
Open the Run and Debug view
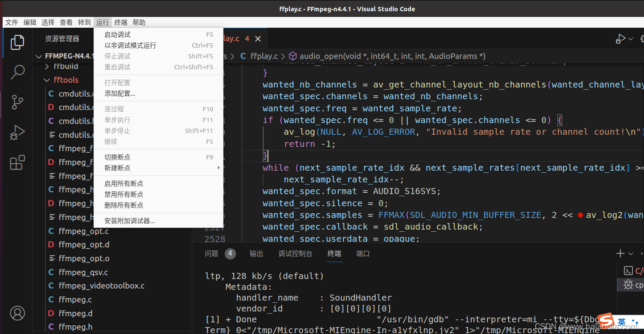click(x=17, y=133)
